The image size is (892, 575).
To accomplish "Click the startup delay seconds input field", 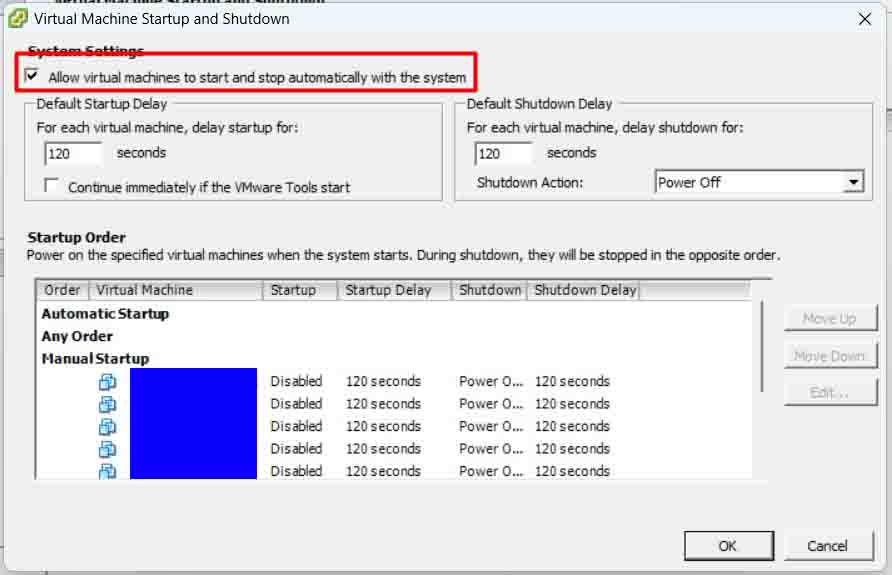I will [74, 154].
